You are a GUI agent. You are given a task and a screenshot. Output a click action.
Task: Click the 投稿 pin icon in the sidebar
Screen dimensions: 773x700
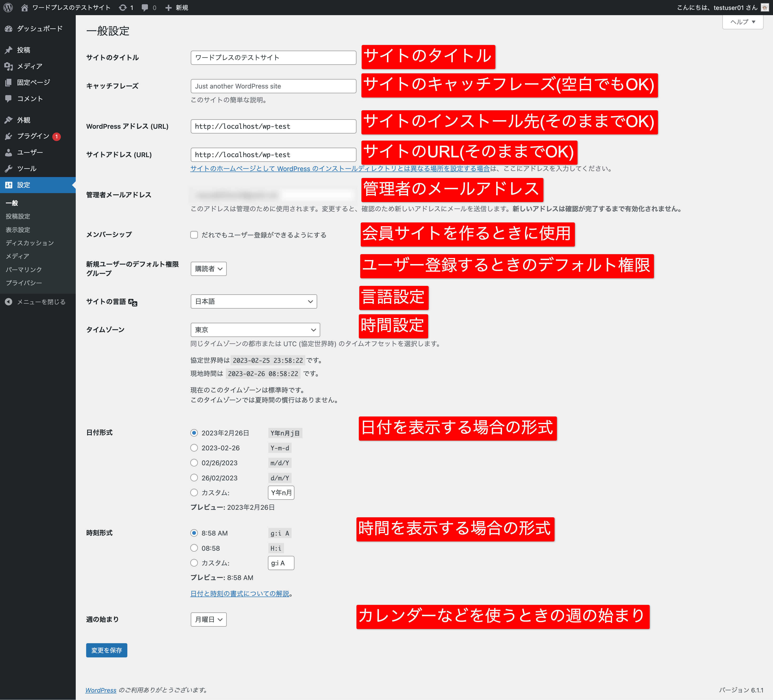pos(9,50)
